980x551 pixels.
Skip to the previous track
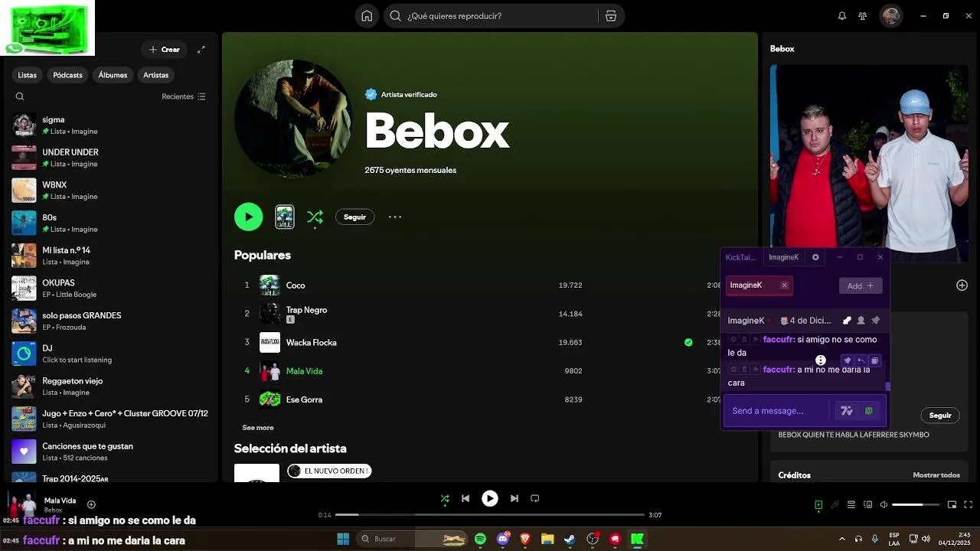(465, 498)
